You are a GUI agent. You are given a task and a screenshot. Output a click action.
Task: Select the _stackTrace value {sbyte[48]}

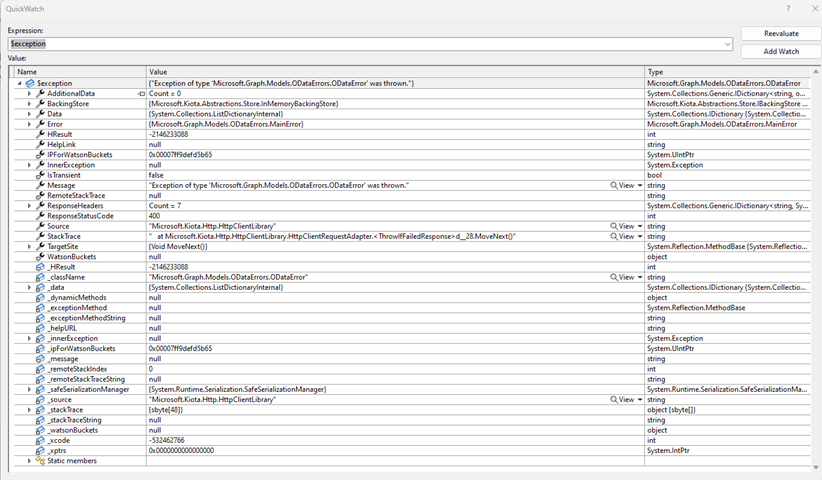point(166,410)
